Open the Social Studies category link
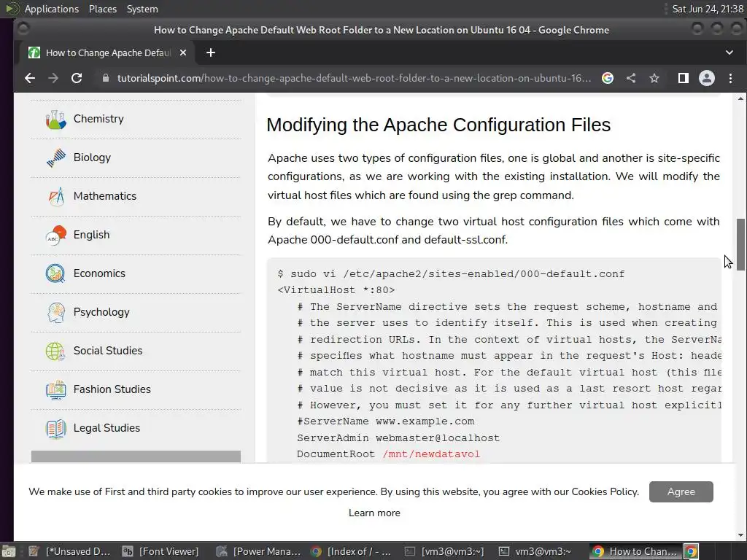This screenshot has height=560, width=747. [x=108, y=351]
